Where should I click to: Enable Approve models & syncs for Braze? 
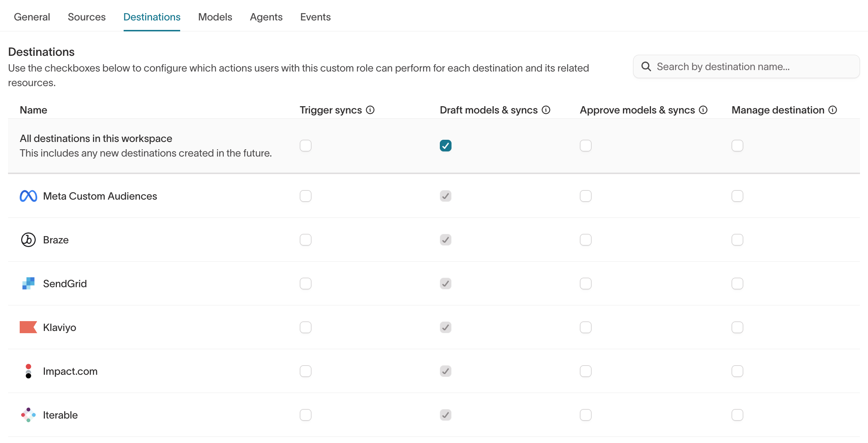click(x=586, y=240)
